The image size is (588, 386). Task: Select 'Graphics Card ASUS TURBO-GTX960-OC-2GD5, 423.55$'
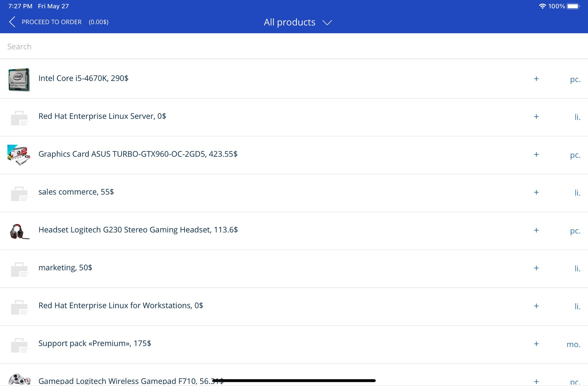tap(138, 154)
